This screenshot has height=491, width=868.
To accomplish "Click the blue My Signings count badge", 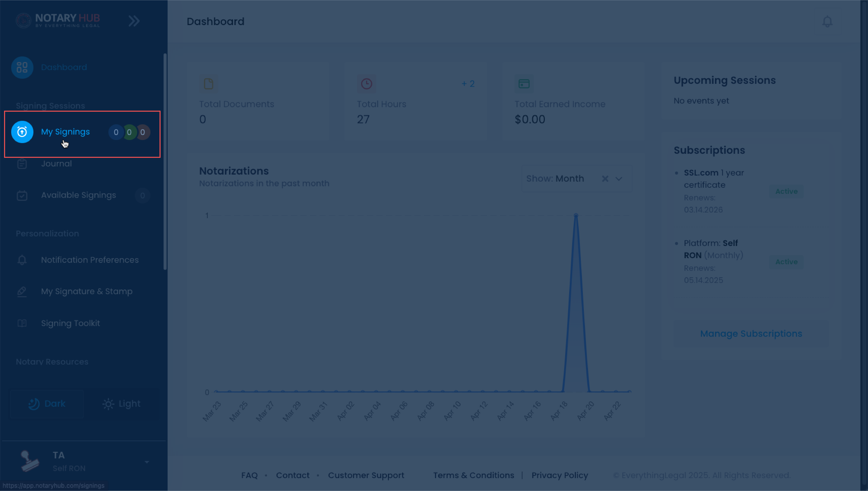I will (x=116, y=132).
